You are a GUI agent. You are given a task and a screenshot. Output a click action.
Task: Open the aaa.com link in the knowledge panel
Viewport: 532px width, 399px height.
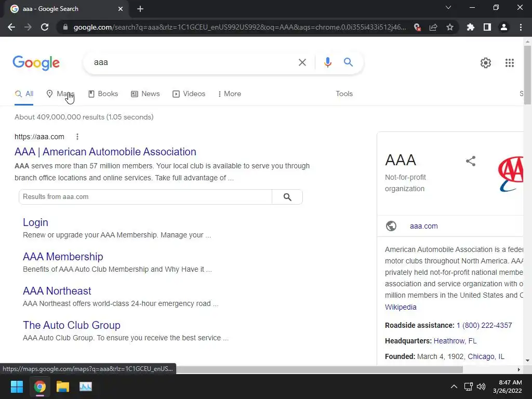(x=423, y=226)
